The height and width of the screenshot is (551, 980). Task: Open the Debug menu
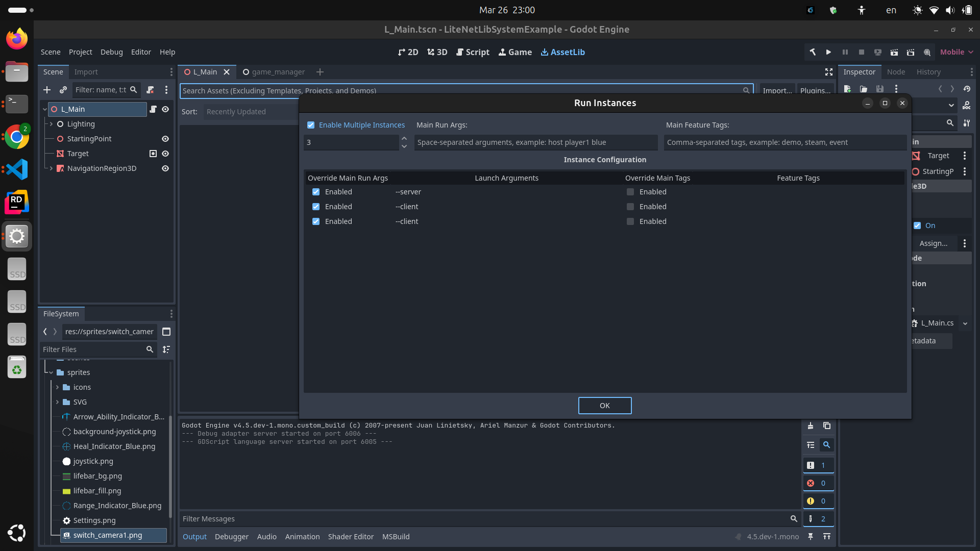coord(111,52)
